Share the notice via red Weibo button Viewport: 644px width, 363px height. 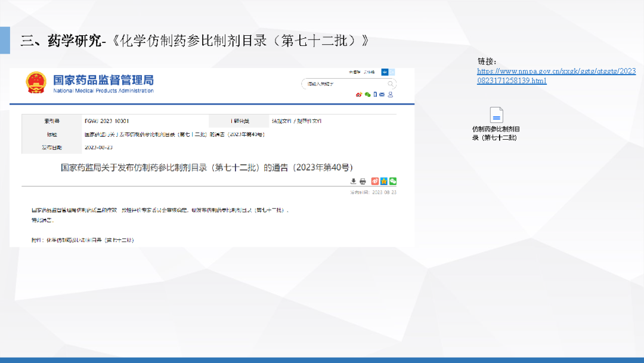(375, 181)
